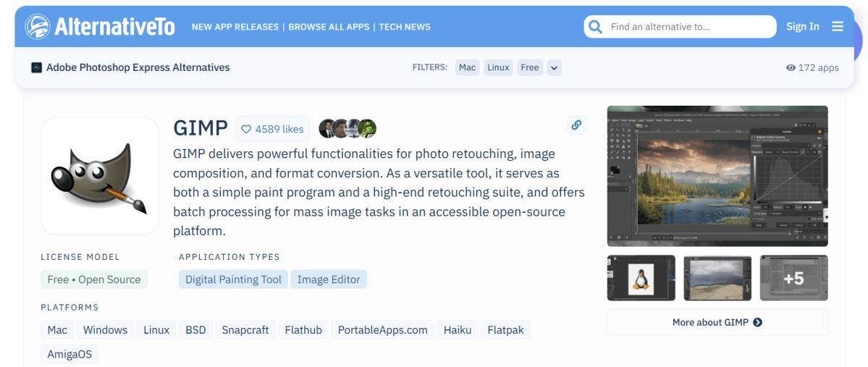The height and width of the screenshot is (367, 868).
Task: Click the Find an alternative search field
Action: tap(688, 27)
